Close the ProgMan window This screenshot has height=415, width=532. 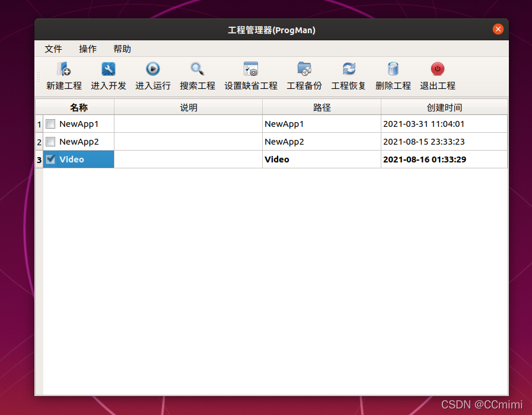(498, 29)
